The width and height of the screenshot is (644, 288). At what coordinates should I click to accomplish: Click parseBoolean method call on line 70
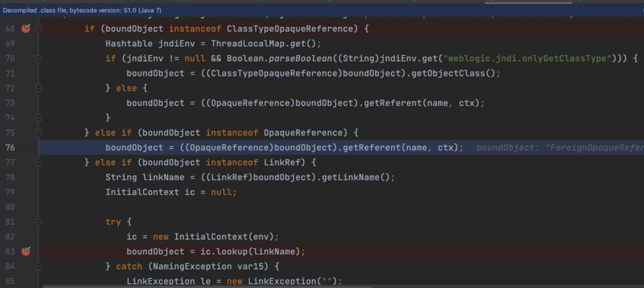point(300,58)
